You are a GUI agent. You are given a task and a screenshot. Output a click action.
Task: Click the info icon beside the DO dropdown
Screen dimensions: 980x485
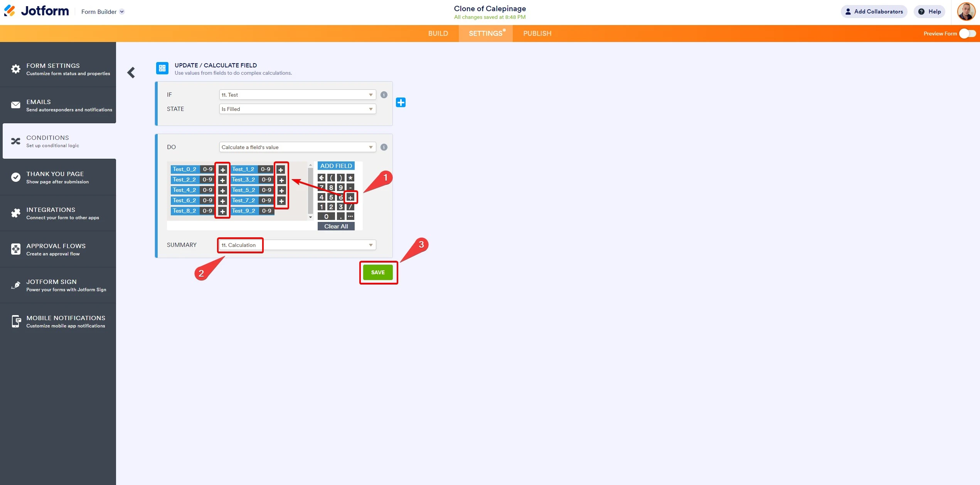pyautogui.click(x=384, y=147)
